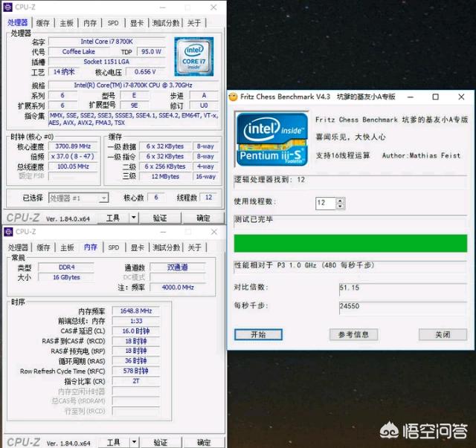Click 验证 button in lower CPU-Z window
Screen dimensions: 476x448
[x=161, y=443]
